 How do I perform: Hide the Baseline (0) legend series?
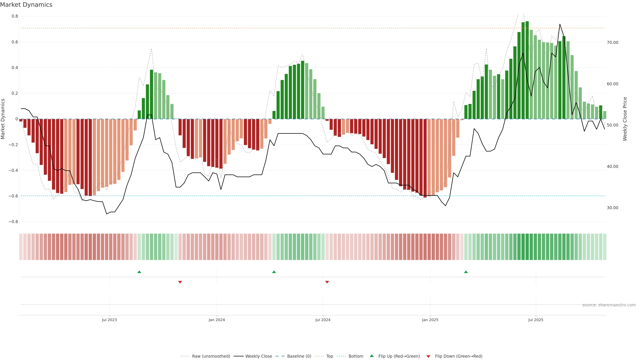pos(299,356)
